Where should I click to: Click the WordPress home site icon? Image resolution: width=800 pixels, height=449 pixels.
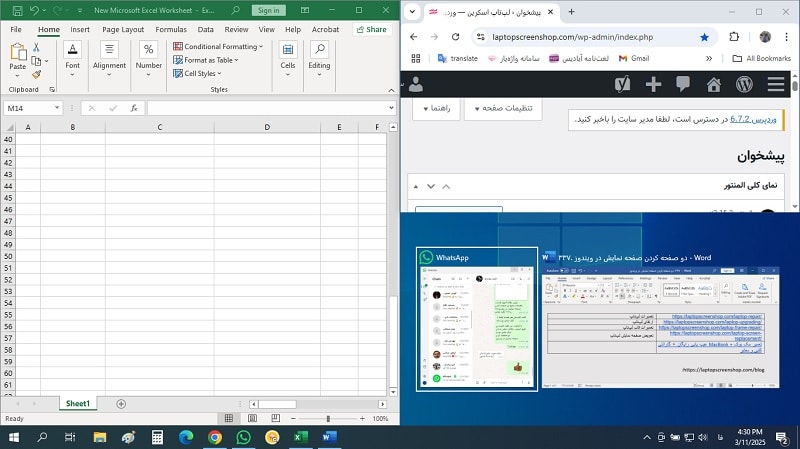[713, 84]
